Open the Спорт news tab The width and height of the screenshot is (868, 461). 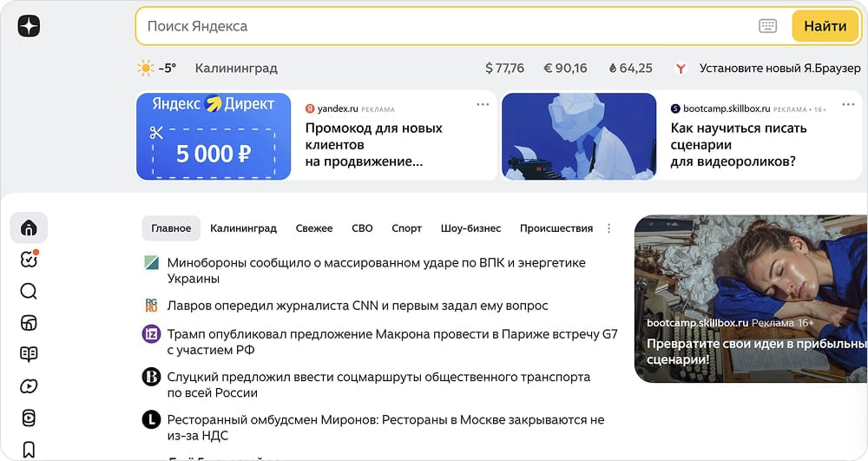(x=407, y=228)
